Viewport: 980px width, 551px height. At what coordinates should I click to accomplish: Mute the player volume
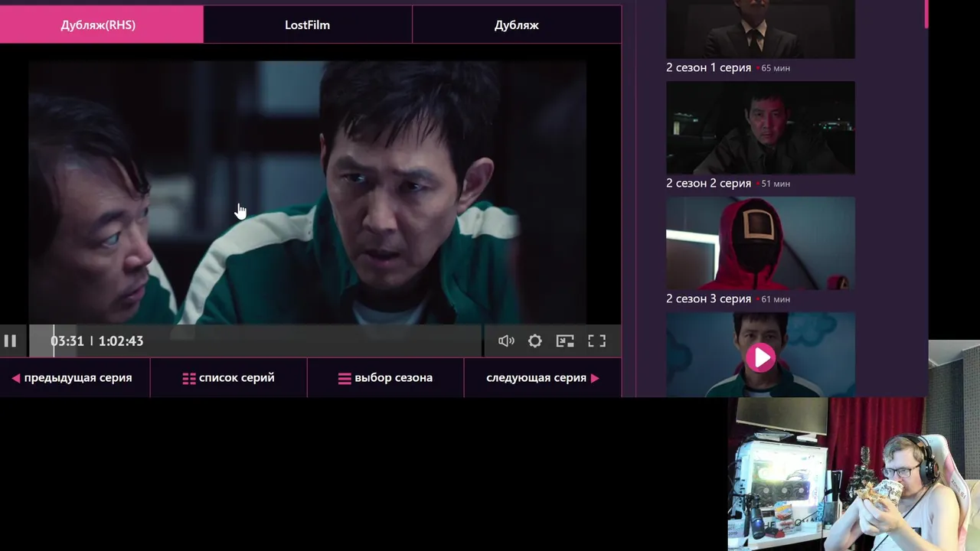tap(506, 341)
